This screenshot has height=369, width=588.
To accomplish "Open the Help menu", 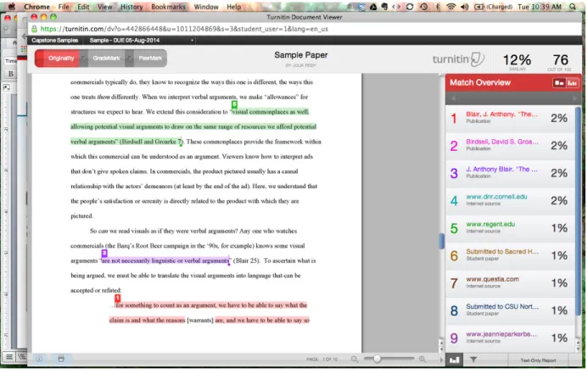I will coord(233,7).
